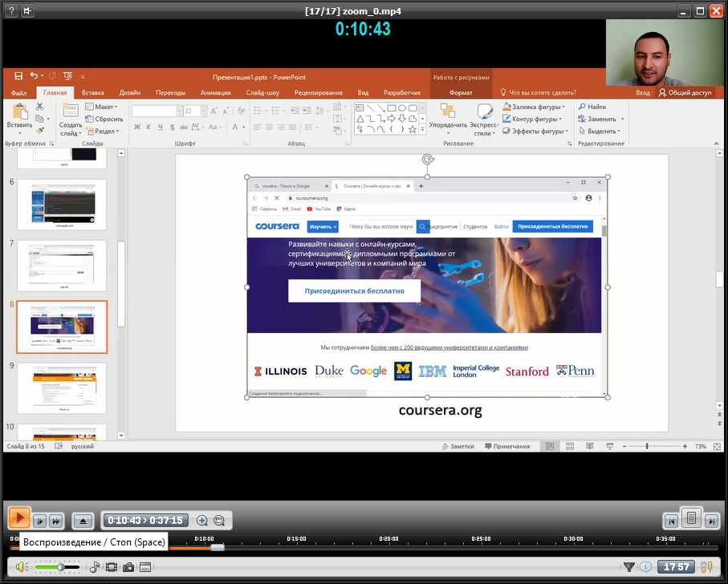728x584 pixels.
Task: Click the video seek bar handle
Action: point(218,548)
